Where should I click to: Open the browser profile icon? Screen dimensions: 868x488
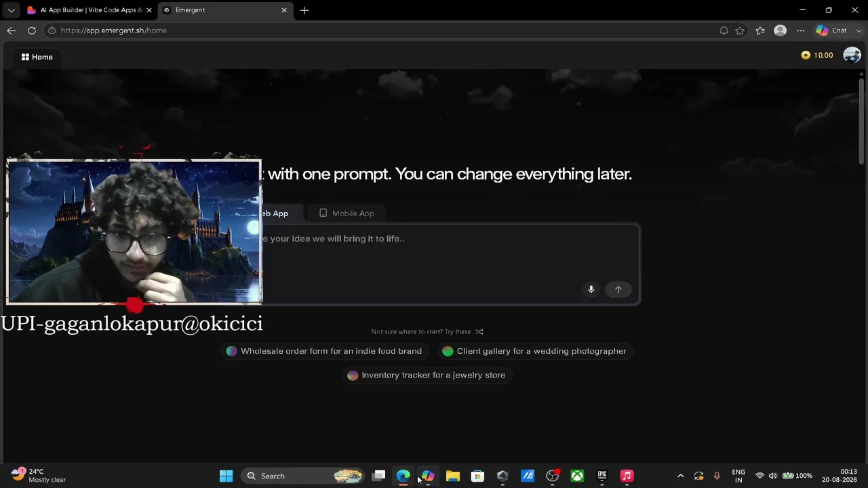tap(781, 30)
